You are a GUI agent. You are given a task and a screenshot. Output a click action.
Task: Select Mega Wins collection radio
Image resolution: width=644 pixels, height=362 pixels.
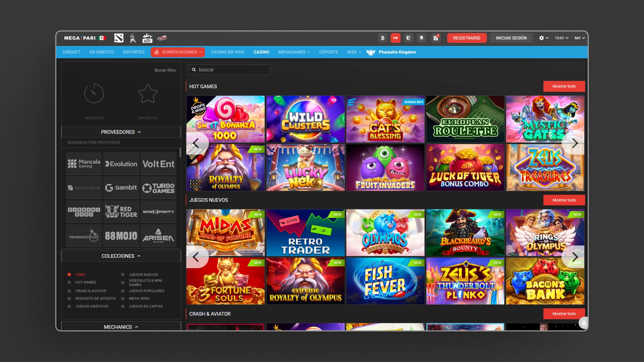(123, 298)
